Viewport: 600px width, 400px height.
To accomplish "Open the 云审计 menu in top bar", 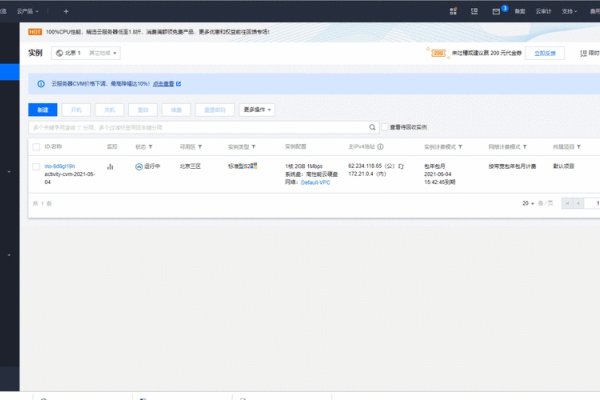I will (543, 11).
